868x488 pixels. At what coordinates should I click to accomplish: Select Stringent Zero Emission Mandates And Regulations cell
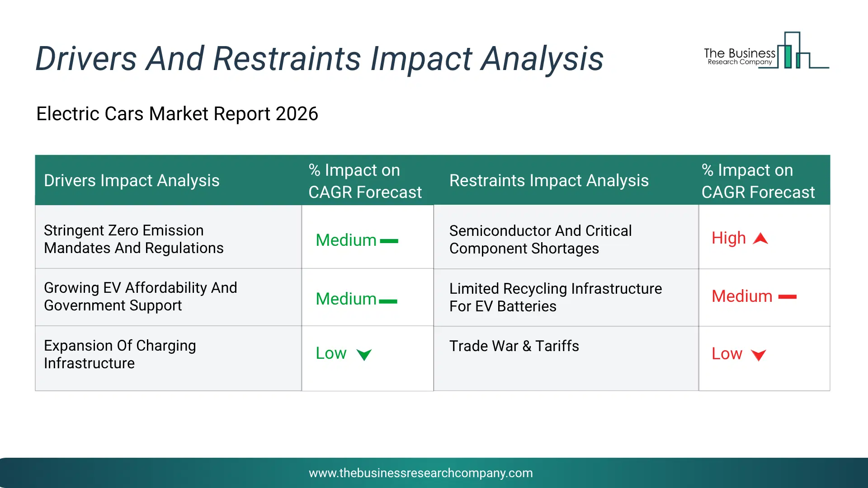pos(168,237)
